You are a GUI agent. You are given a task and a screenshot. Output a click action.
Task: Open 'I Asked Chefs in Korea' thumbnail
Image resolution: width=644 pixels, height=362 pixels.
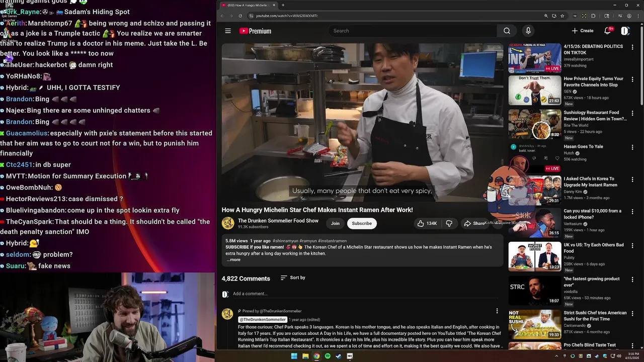(534, 190)
